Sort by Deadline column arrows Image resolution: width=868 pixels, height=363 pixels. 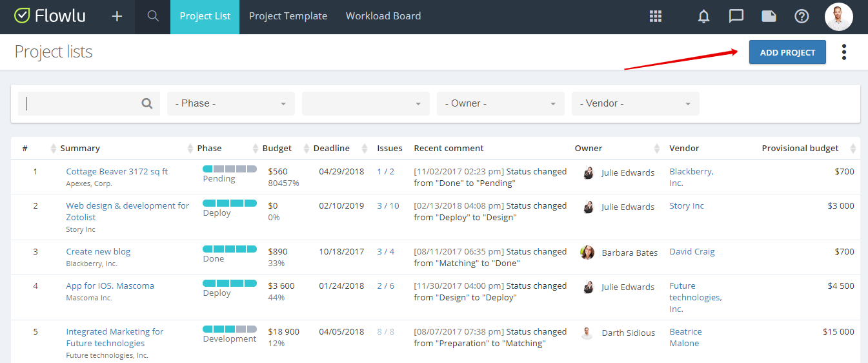365,149
